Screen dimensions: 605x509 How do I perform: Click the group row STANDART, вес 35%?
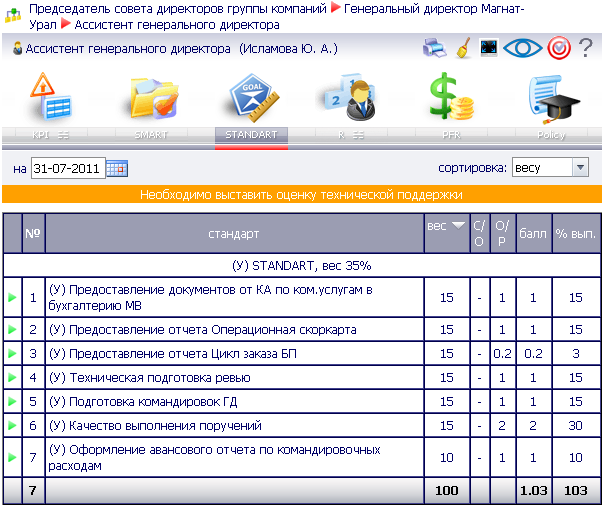(302, 265)
